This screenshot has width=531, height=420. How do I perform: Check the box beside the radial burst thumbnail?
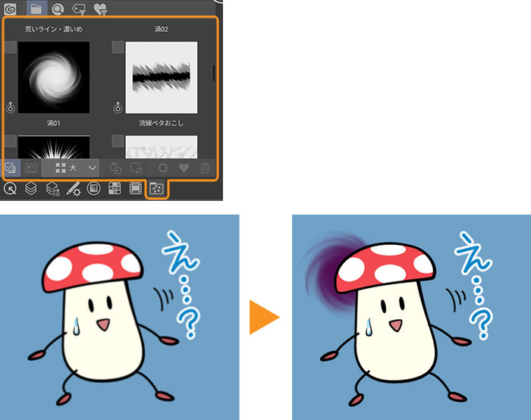pyautogui.click(x=11, y=141)
